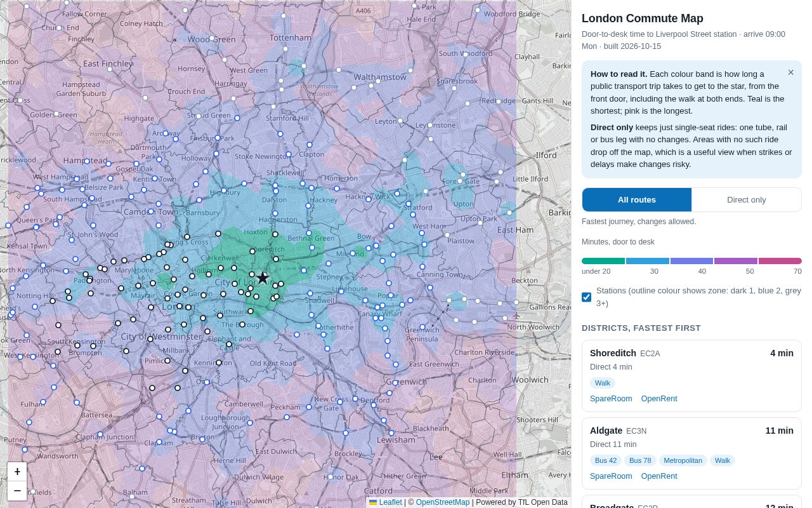Click the pink 50–70 minute legend band
The image size is (812, 508).
pos(780,261)
